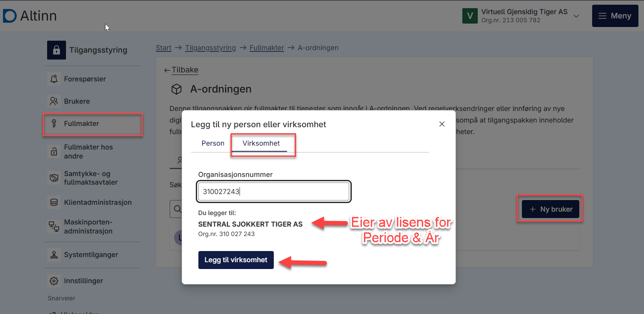Click the computer icon beside Maskinporten-administrasjon
The width and height of the screenshot is (644, 314).
(54, 226)
